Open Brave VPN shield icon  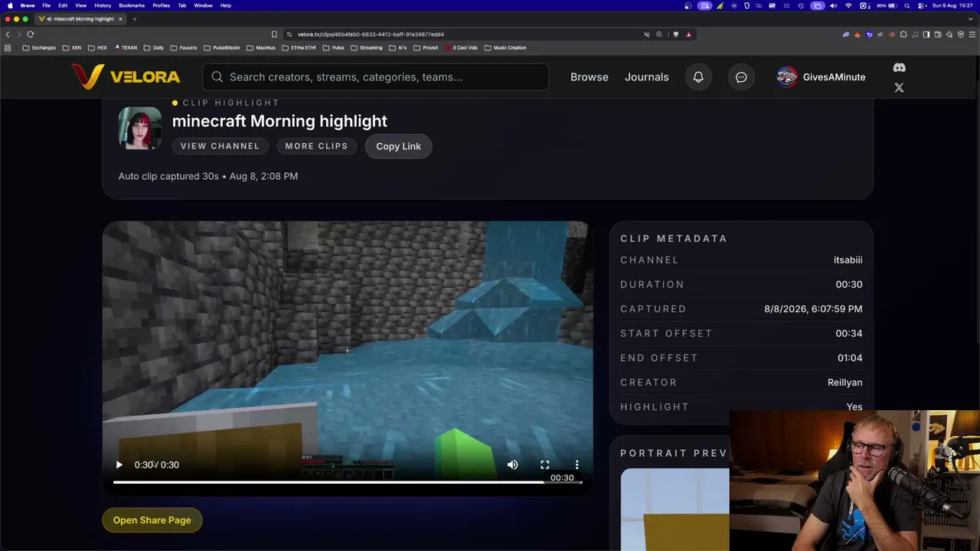coord(961,34)
